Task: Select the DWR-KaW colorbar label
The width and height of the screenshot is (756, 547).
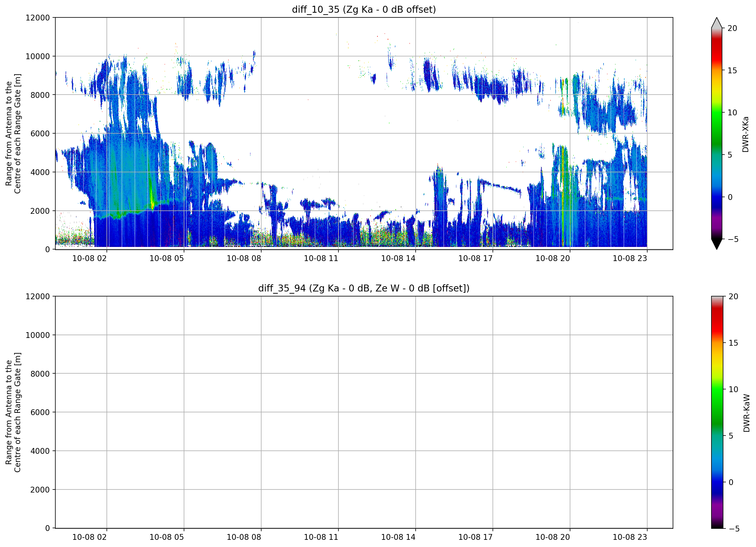Action: click(x=747, y=413)
